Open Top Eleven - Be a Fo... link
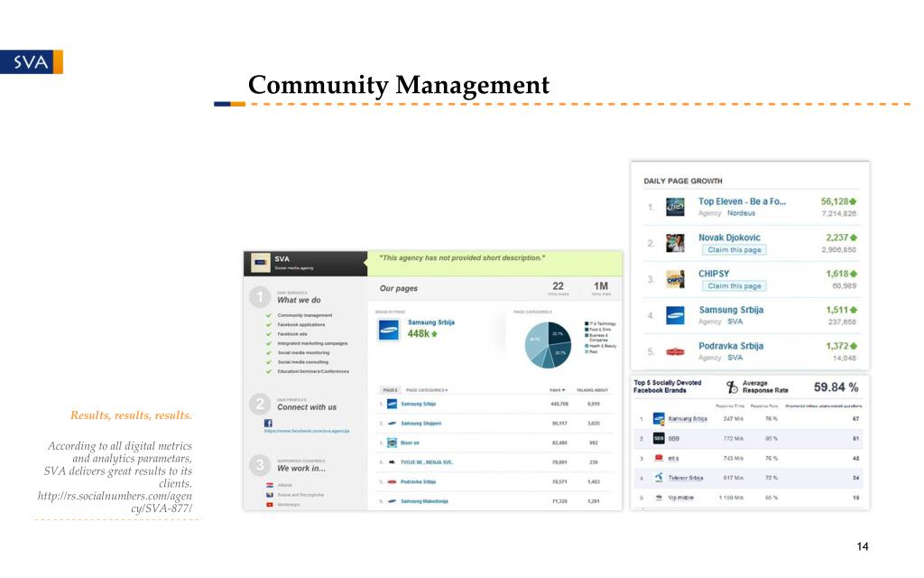The image size is (924, 578). pos(742,201)
